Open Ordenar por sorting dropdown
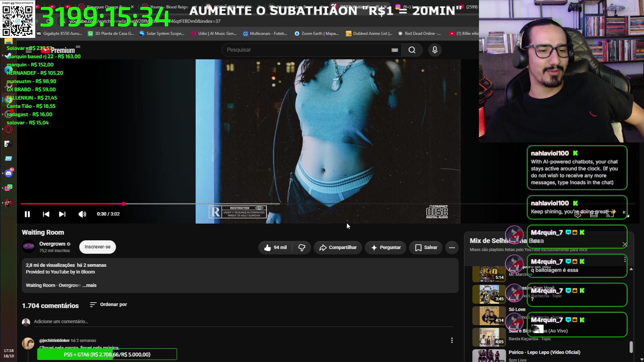The height and width of the screenshot is (362, 644). click(108, 304)
